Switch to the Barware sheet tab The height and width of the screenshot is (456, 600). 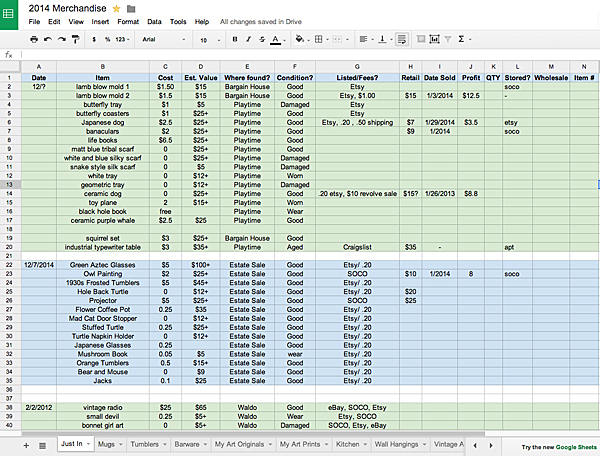[x=187, y=444]
